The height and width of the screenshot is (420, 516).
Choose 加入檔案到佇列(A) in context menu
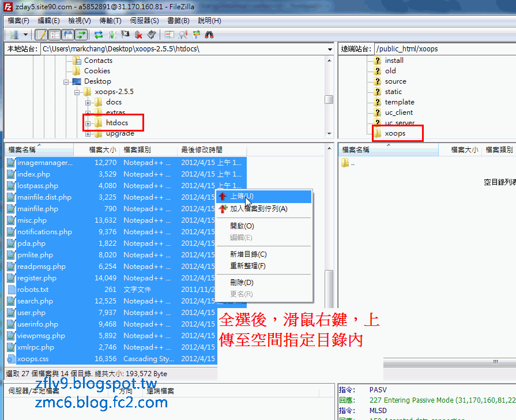point(264,209)
